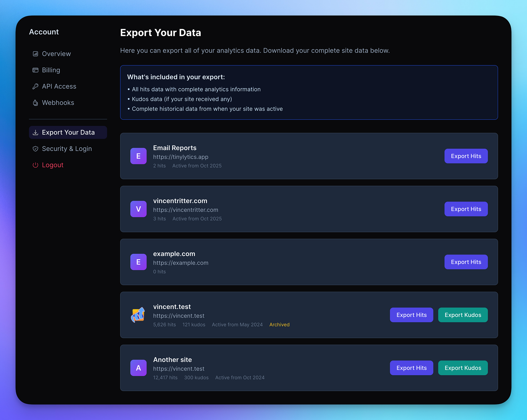The height and width of the screenshot is (420, 527).
Task: Open the Billing menu item
Action: [51, 70]
